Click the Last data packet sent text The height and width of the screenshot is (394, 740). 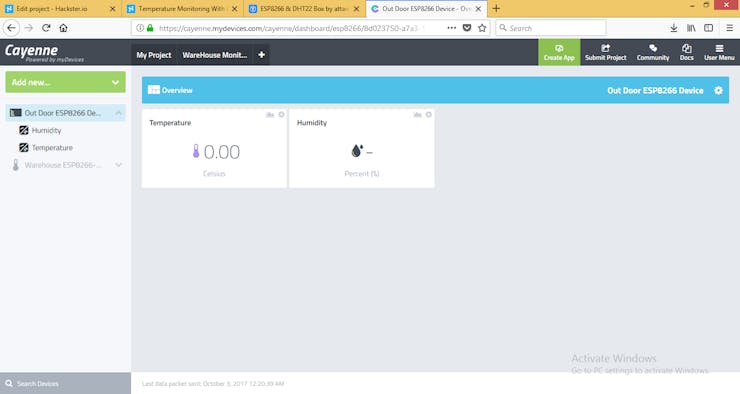click(x=213, y=384)
